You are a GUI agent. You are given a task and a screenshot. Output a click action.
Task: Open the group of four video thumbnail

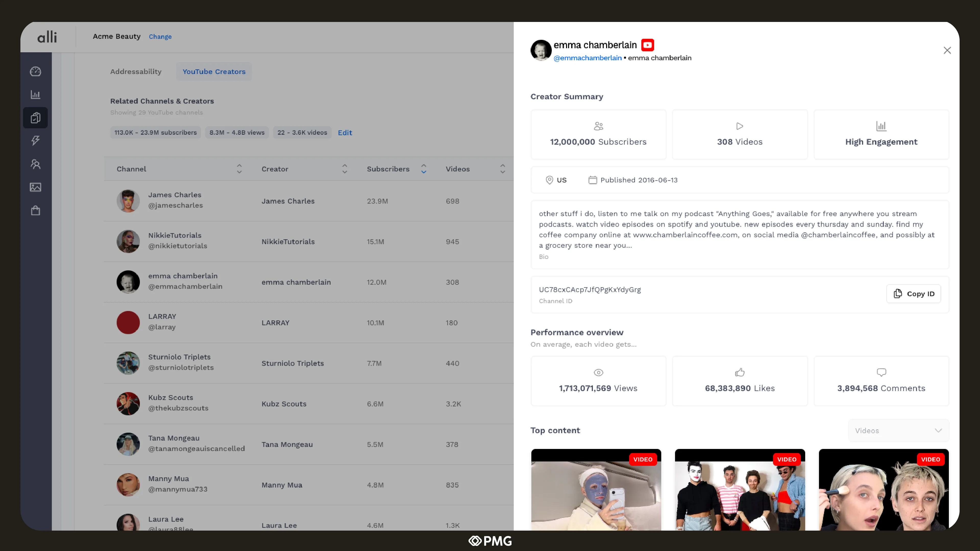(740, 490)
